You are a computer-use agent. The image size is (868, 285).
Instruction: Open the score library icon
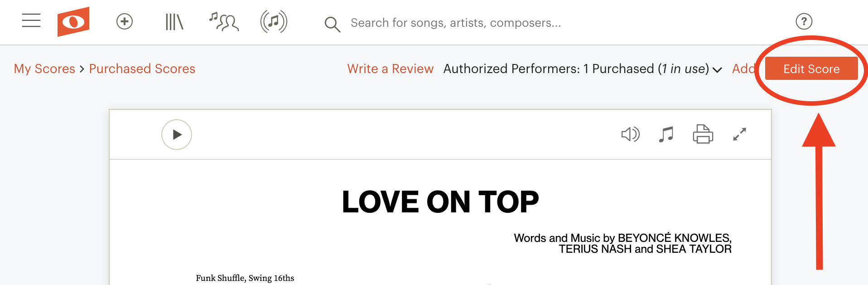(174, 21)
